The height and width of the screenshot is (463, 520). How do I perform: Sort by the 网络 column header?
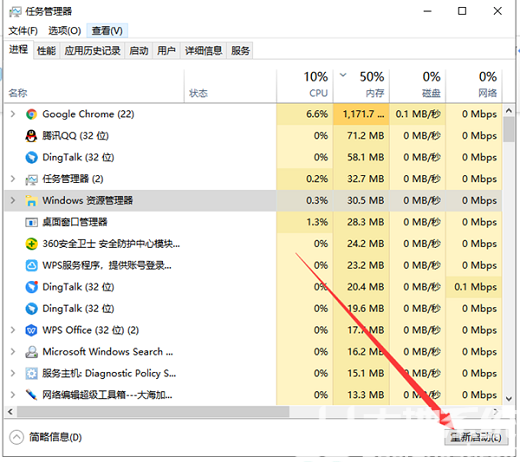point(474,86)
